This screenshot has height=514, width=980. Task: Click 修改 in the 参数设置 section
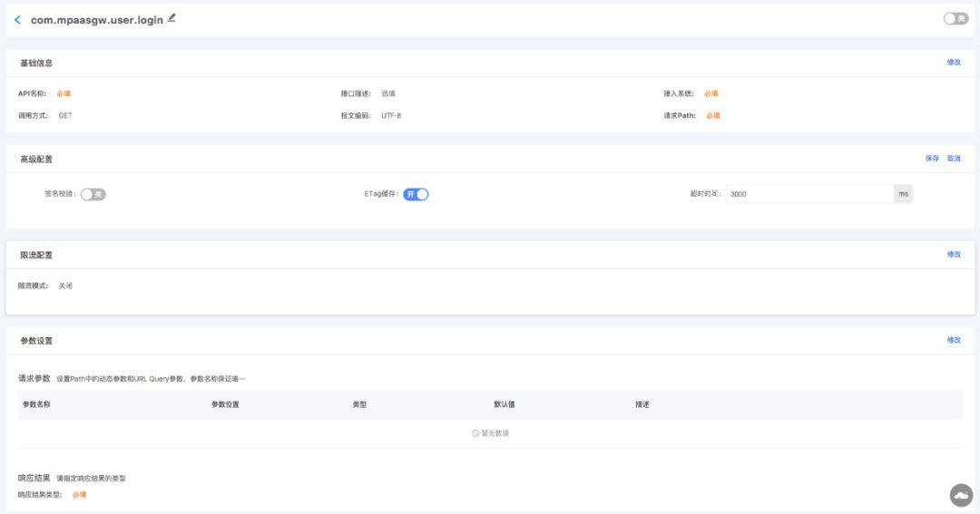[954, 340]
